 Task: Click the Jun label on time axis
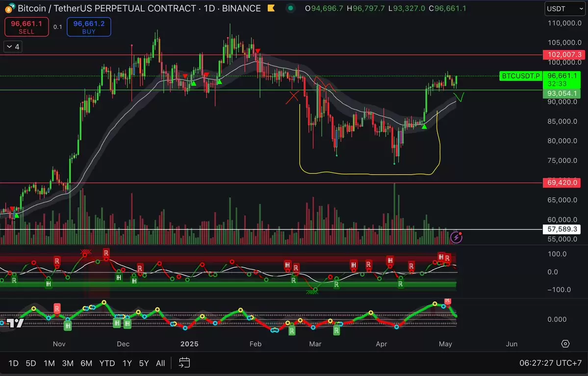coord(511,344)
